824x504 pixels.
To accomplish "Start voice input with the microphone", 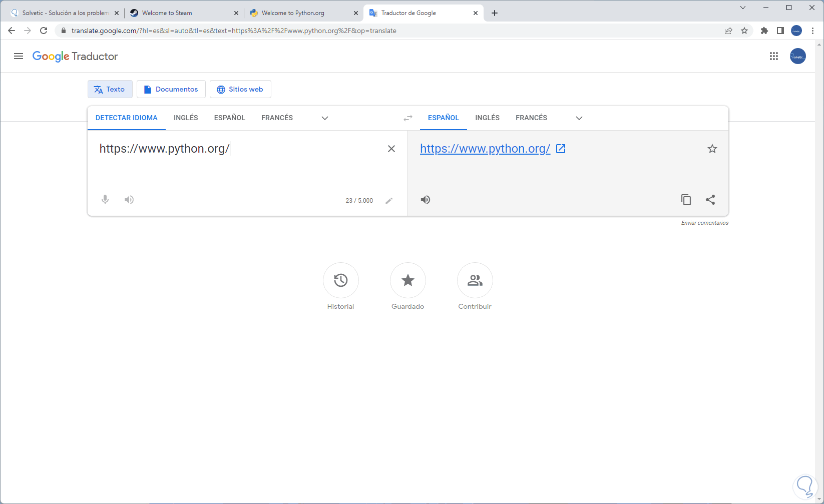I will coord(105,200).
